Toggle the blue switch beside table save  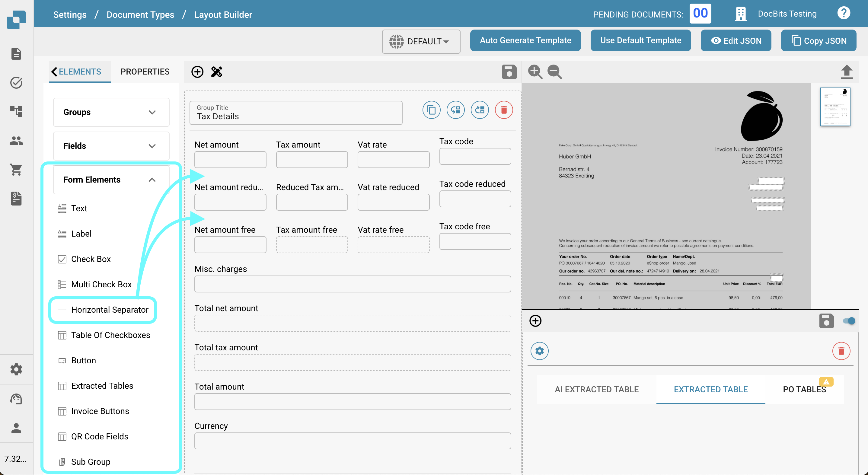pos(848,321)
